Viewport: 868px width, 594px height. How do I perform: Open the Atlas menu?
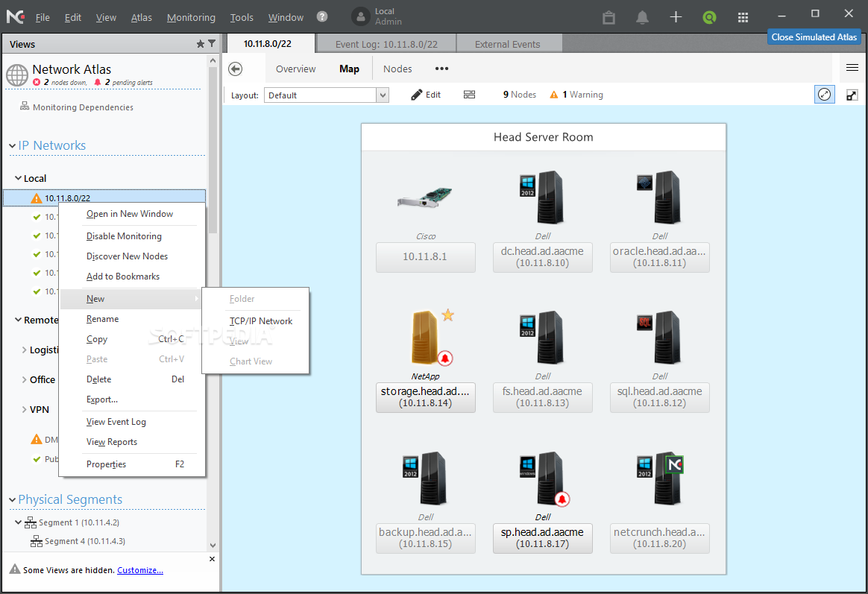click(141, 17)
